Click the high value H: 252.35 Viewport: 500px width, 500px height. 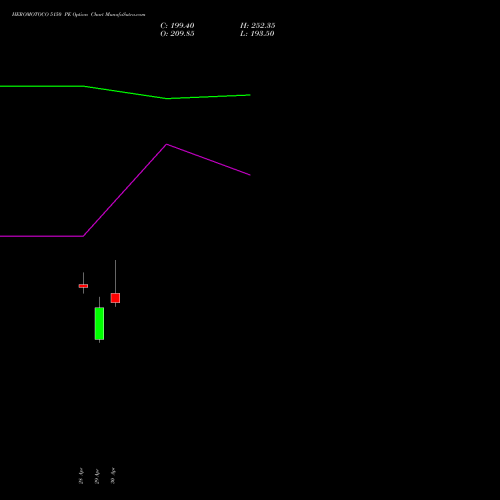pyautogui.click(x=257, y=26)
